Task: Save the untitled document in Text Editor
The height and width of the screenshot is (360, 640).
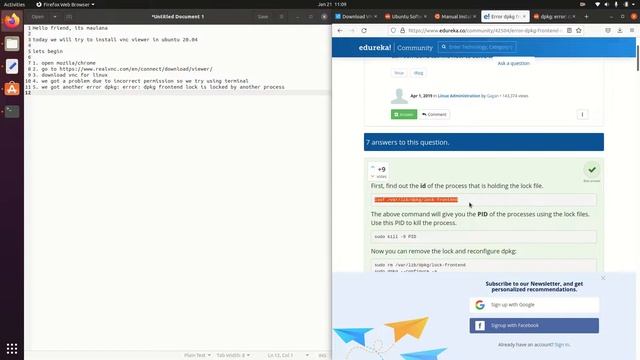Action: 263,17
